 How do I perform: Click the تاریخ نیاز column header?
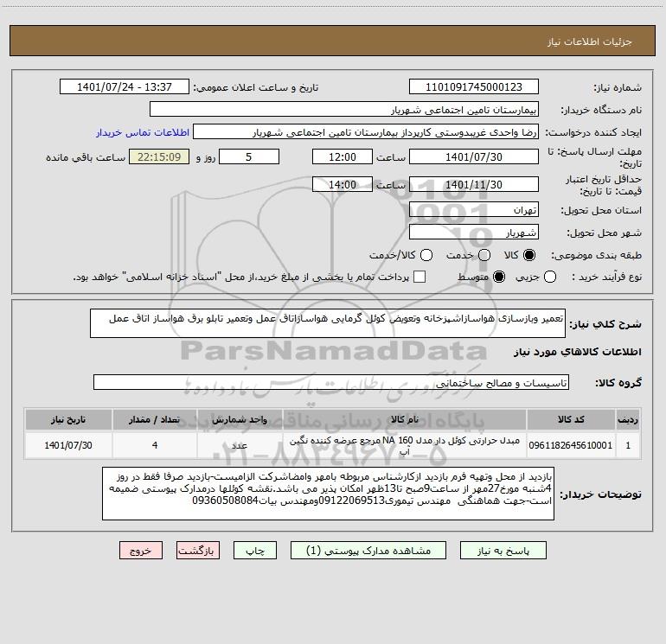click(68, 419)
